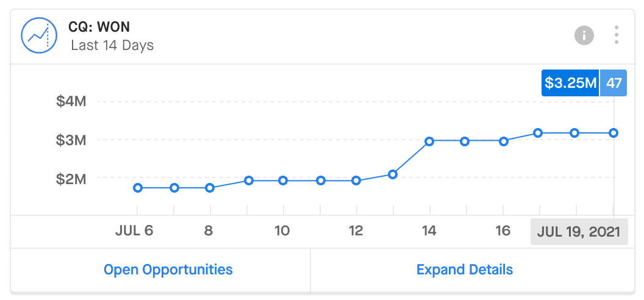Click the 47 count badge

(614, 83)
